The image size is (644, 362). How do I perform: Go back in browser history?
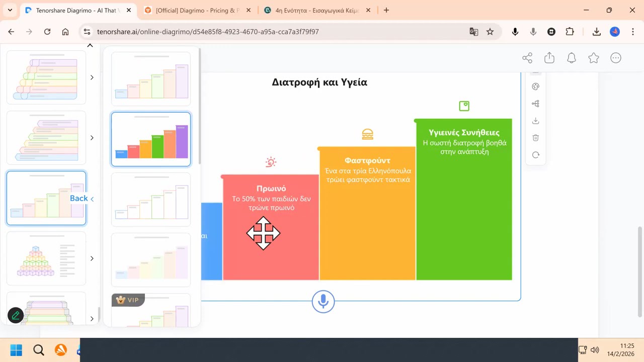click(x=11, y=32)
